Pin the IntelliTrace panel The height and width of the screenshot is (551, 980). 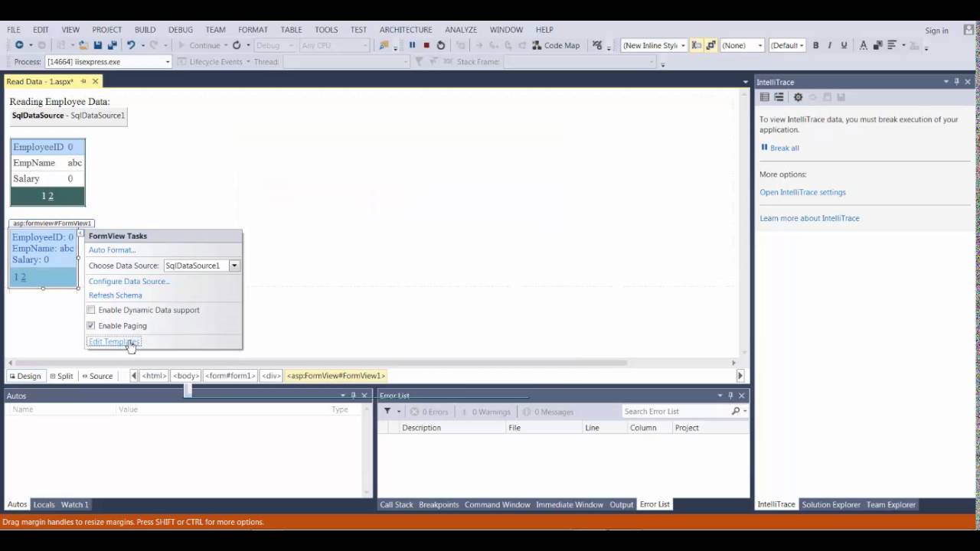956,82
